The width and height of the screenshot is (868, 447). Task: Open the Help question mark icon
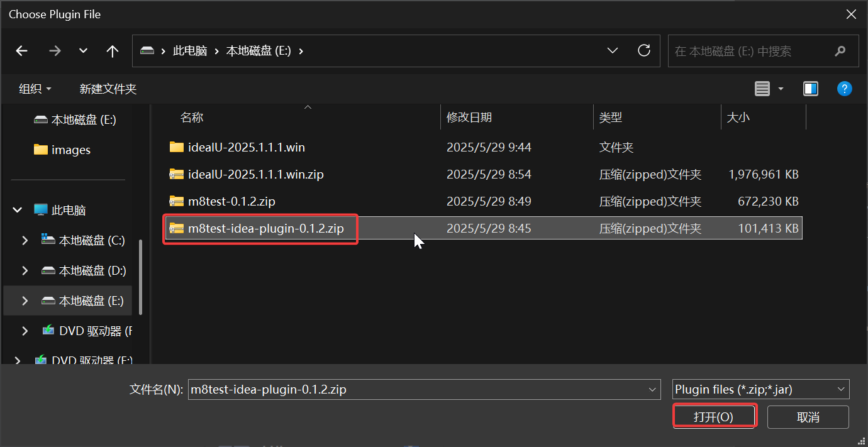[x=844, y=89]
